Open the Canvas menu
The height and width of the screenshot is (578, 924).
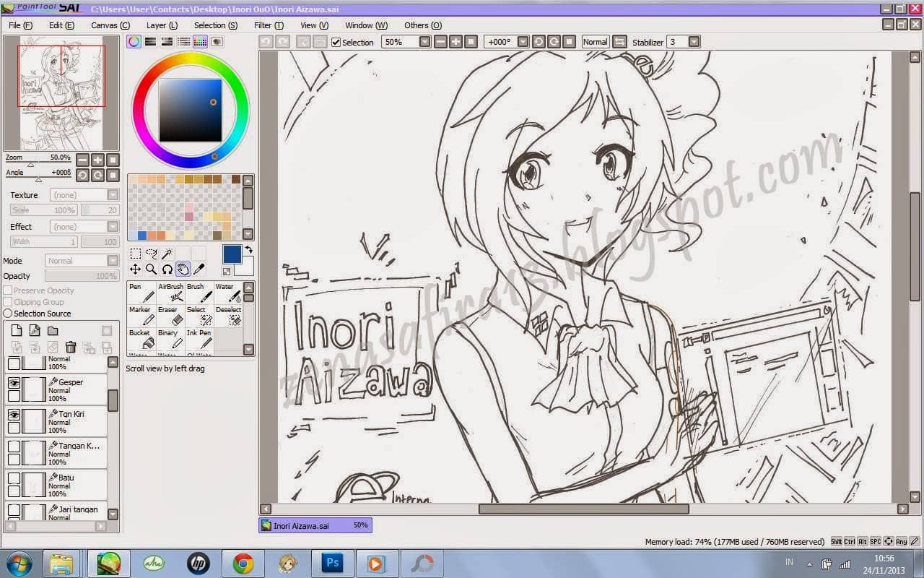tap(110, 25)
